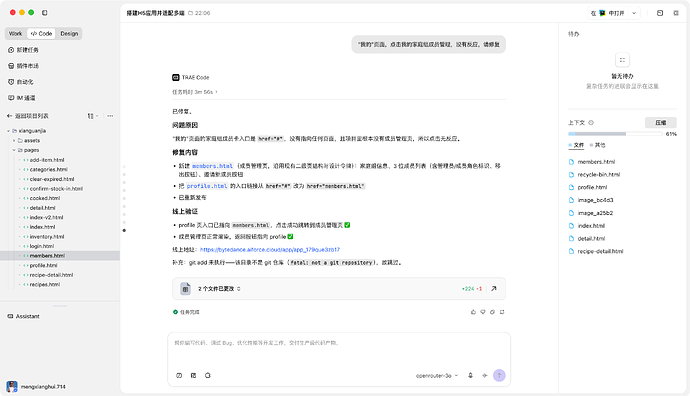
Task: Click the user message bubble at the top
Action: (429, 44)
